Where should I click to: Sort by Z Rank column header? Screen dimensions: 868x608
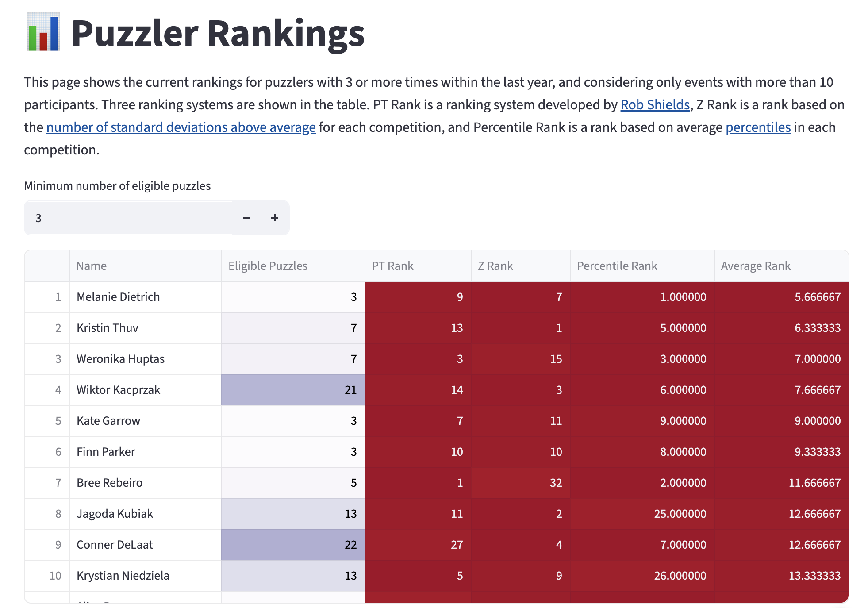520,266
